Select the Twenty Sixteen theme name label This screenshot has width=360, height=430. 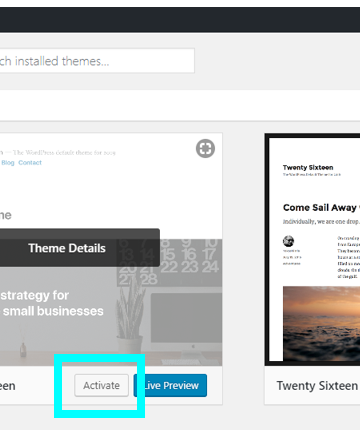coord(317,386)
